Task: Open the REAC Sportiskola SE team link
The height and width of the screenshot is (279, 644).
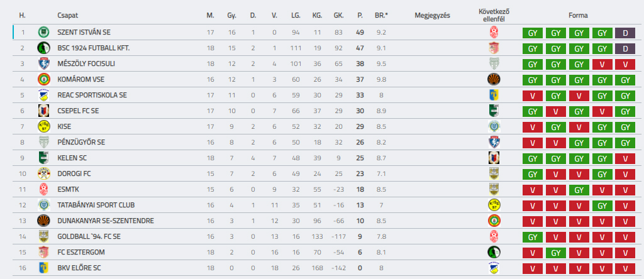Action: click(x=92, y=95)
